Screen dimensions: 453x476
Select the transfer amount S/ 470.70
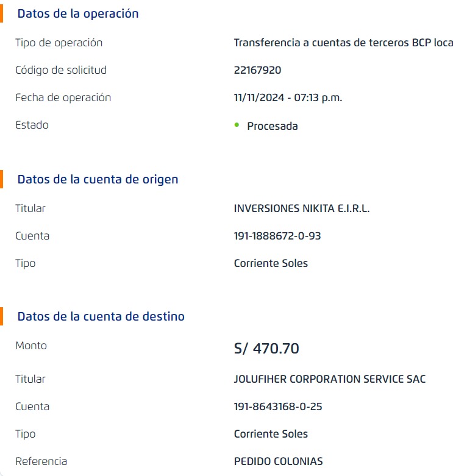point(266,349)
